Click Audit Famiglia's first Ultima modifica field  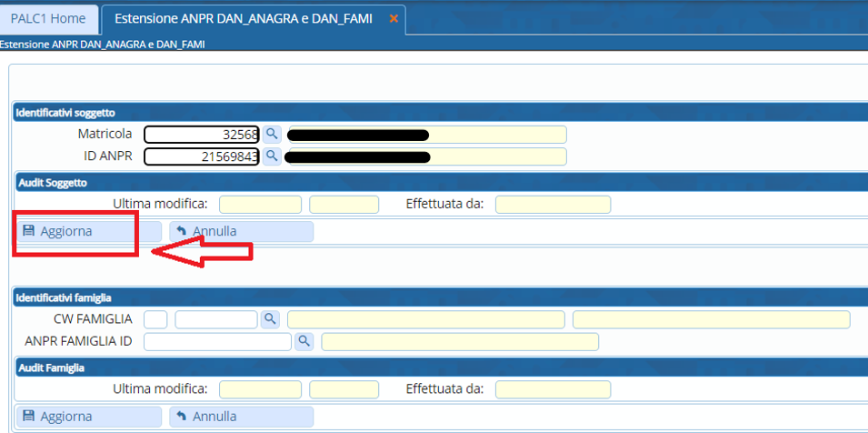pyautogui.click(x=260, y=389)
